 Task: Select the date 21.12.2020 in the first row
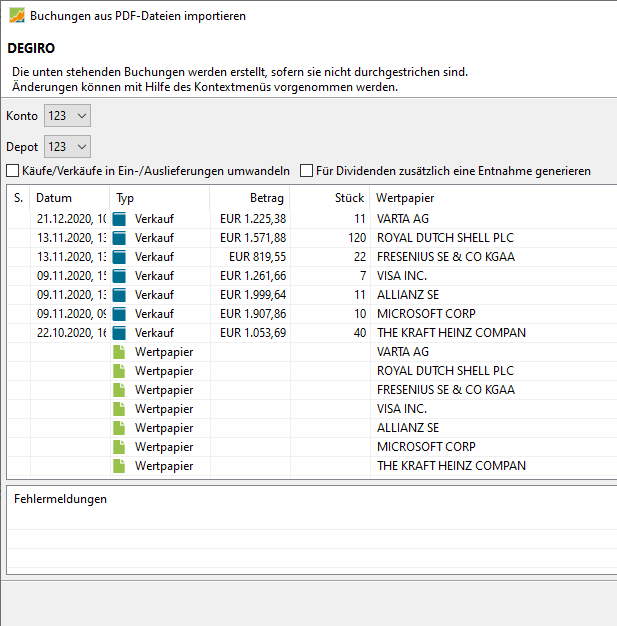pos(71,219)
